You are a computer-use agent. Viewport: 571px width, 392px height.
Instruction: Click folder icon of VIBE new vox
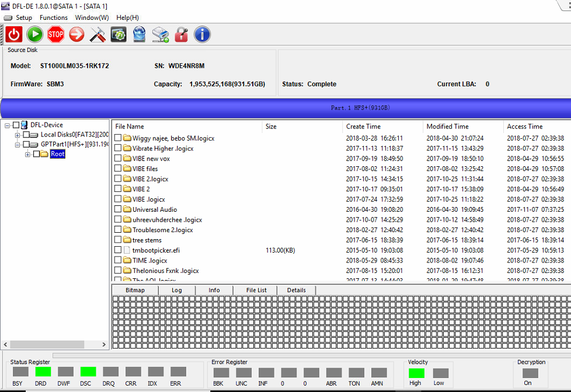tap(127, 158)
